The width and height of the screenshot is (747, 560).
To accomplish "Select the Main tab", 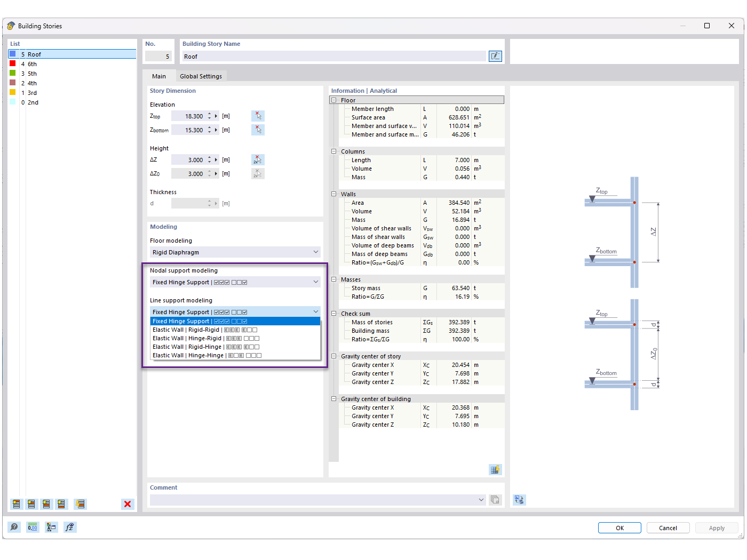I will tap(159, 76).
